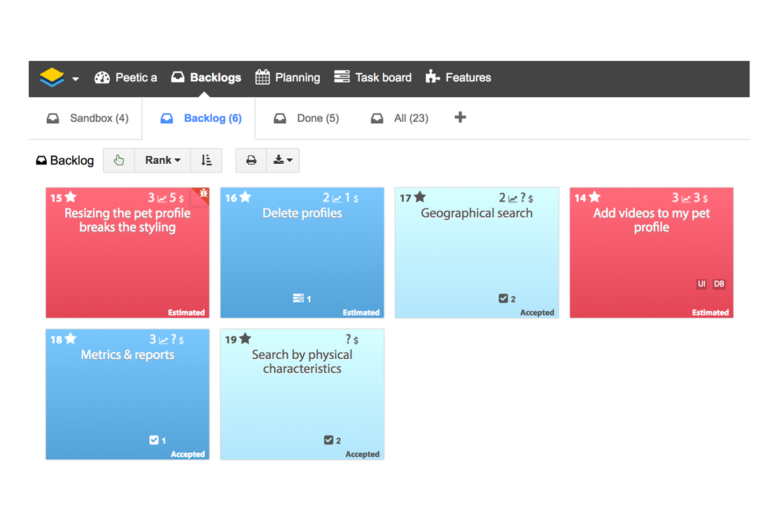Open the Delete profiles story card

click(x=302, y=253)
